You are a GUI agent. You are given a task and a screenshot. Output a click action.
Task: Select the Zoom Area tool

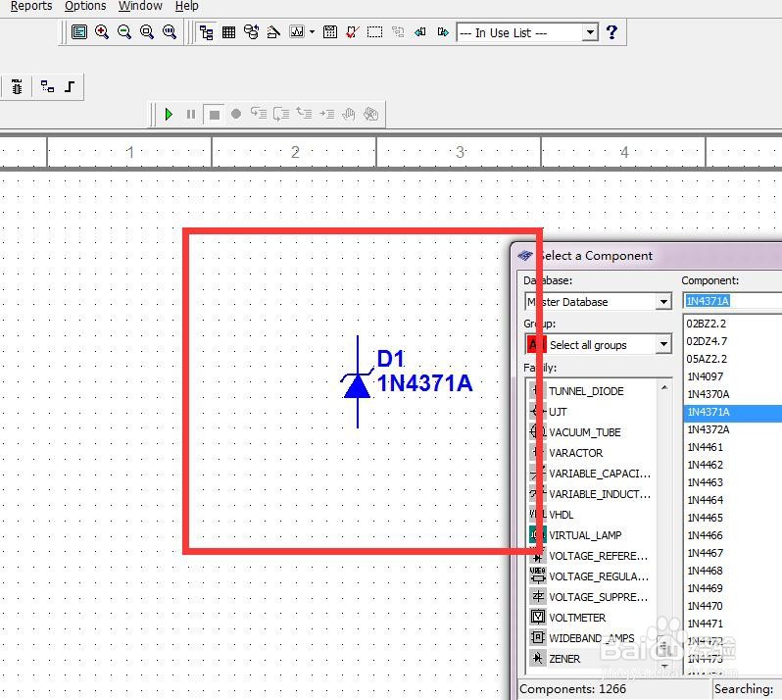147,32
